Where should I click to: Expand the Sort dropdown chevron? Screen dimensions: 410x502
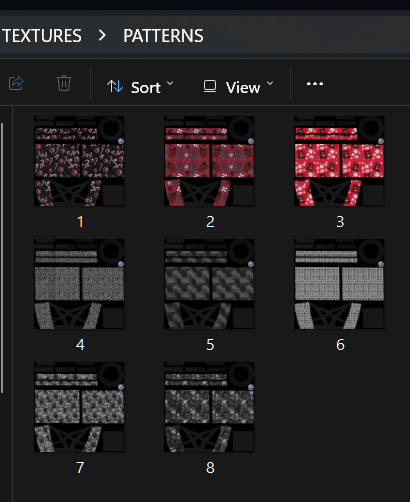pos(170,83)
